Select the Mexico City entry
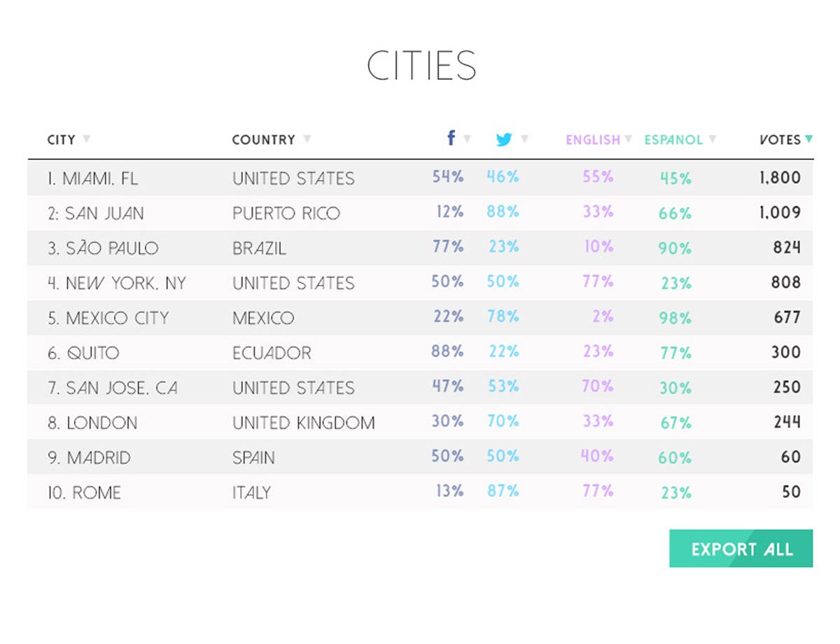Image resolution: width=840 pixels, height=644 pixels. 108,318
